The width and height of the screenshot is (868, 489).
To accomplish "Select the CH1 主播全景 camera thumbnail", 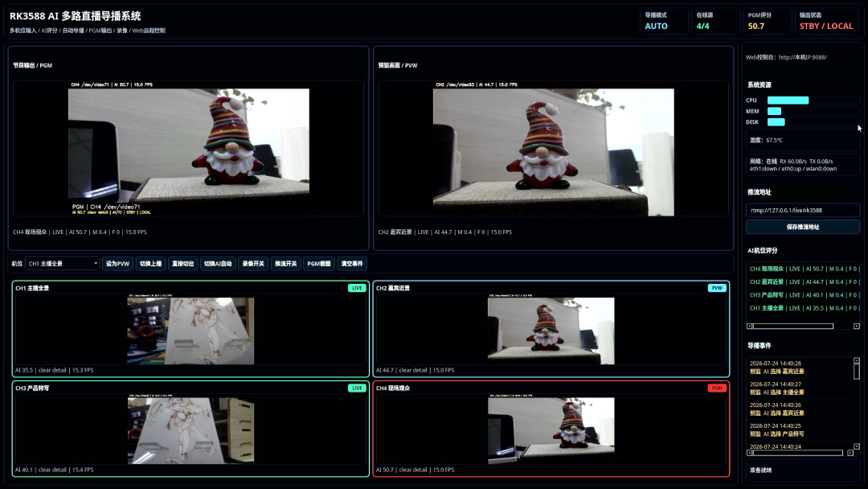I will (190, 329).
